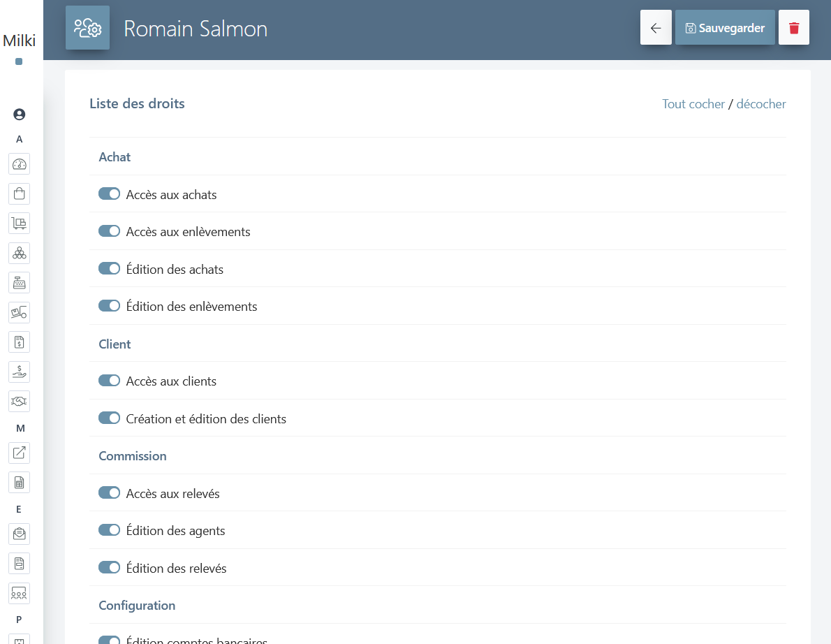Go back using the arrow button
Image resolution: width=831 pixels, height=644 pixels.
(656, 28)
